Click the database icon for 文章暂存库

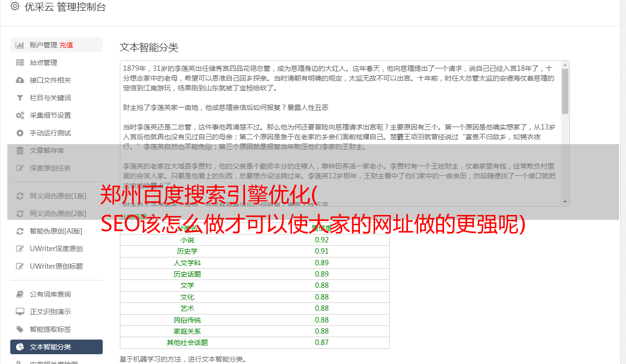tap(20, 150)
